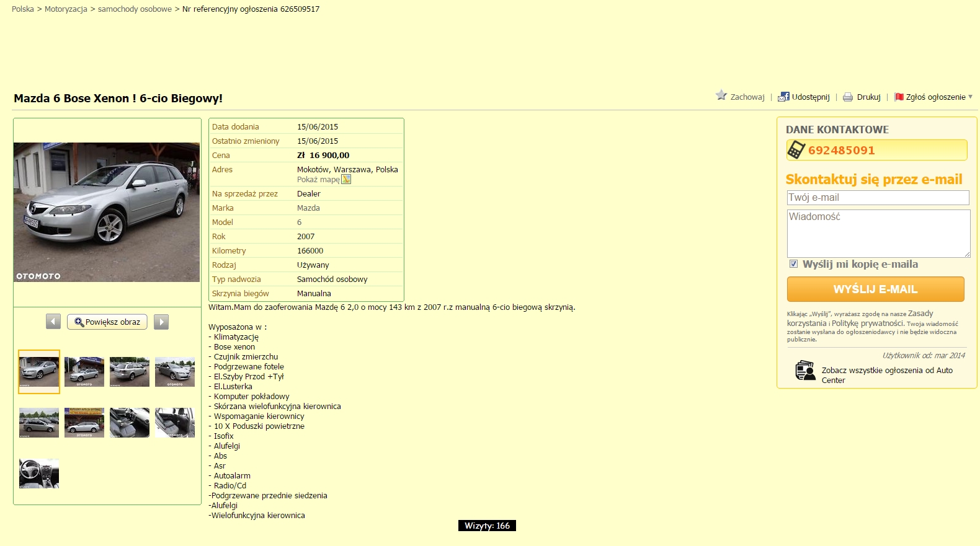This screenshot has height=546, width=980.
Task: Click the Auto Center seller listings icon
Action: click(x=805, y=371)
